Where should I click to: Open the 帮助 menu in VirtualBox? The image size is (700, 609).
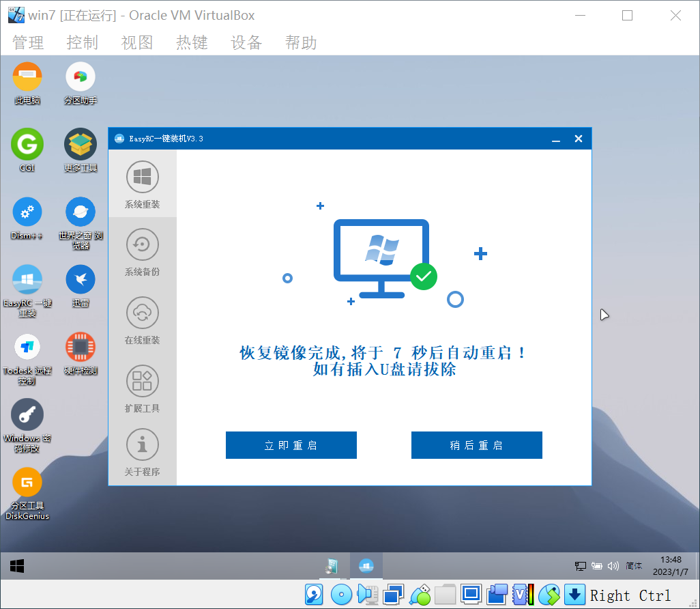tap(302, 42)
